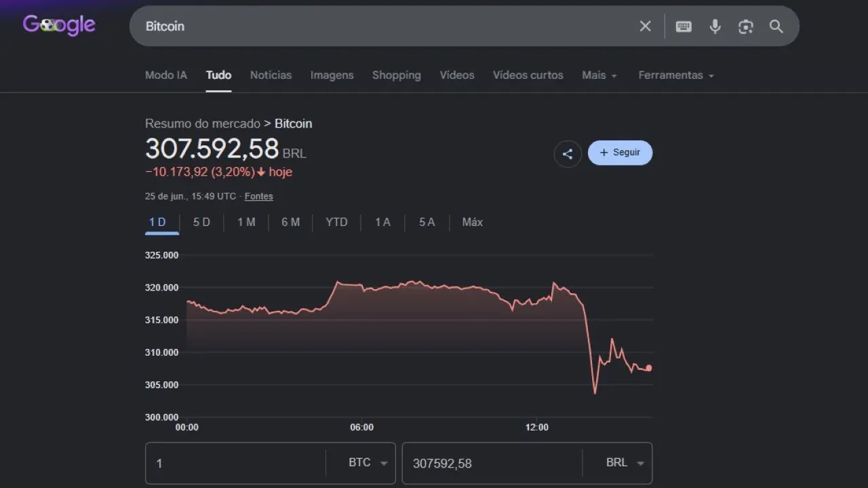Open the Modo IA tab
The height and width of the screenshot is (488, 868).
coord(166,75)
